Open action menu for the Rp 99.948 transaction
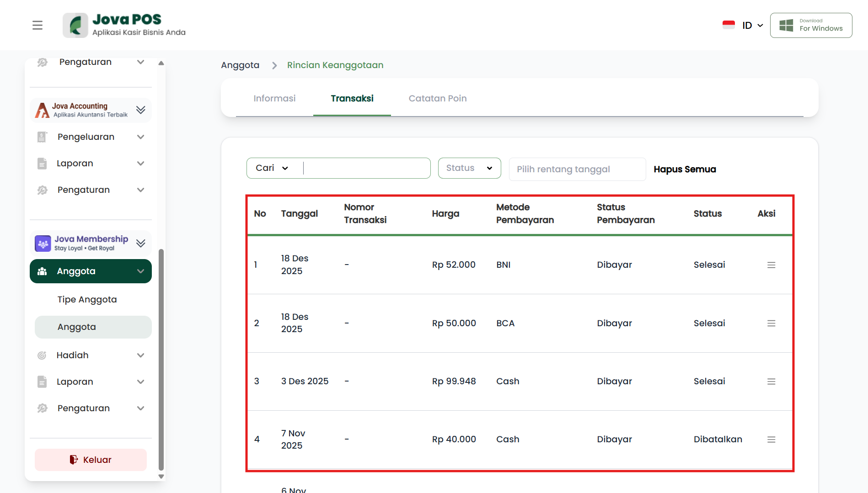This screenshot has height=493, width=868. click(771, 382)
